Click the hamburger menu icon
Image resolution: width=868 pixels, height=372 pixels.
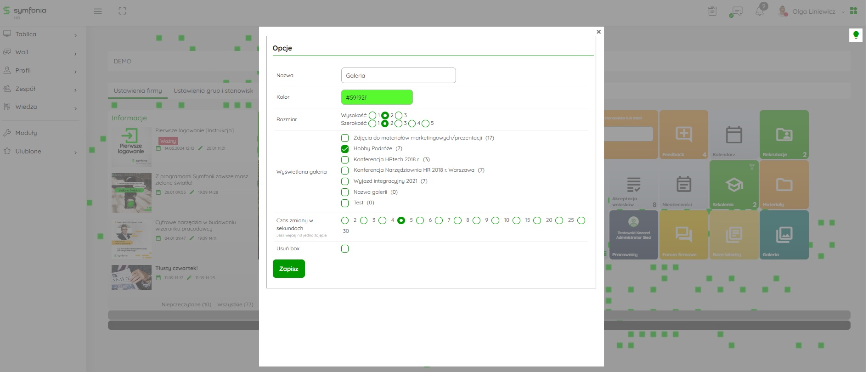click(97, 11)
